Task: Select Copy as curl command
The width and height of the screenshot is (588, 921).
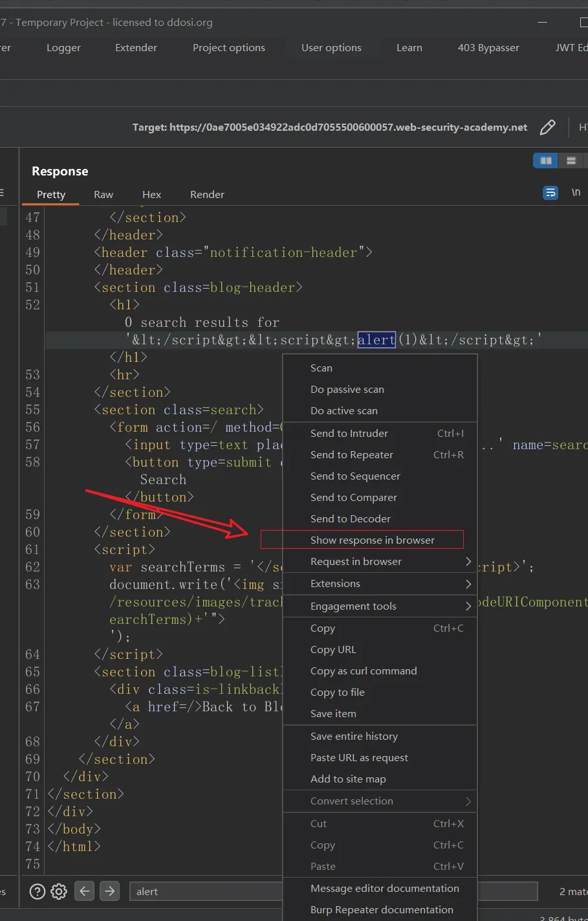Action: pos(380,671)
